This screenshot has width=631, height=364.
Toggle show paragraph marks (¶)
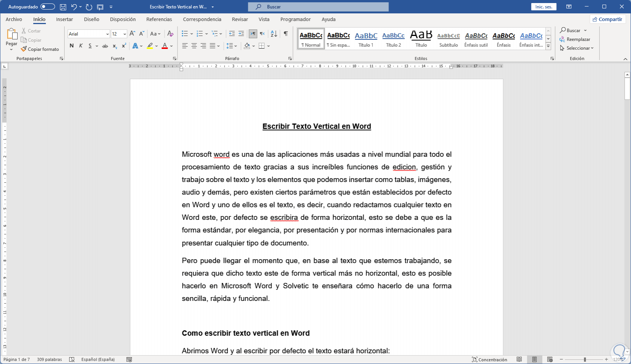[x=286, y=34]
